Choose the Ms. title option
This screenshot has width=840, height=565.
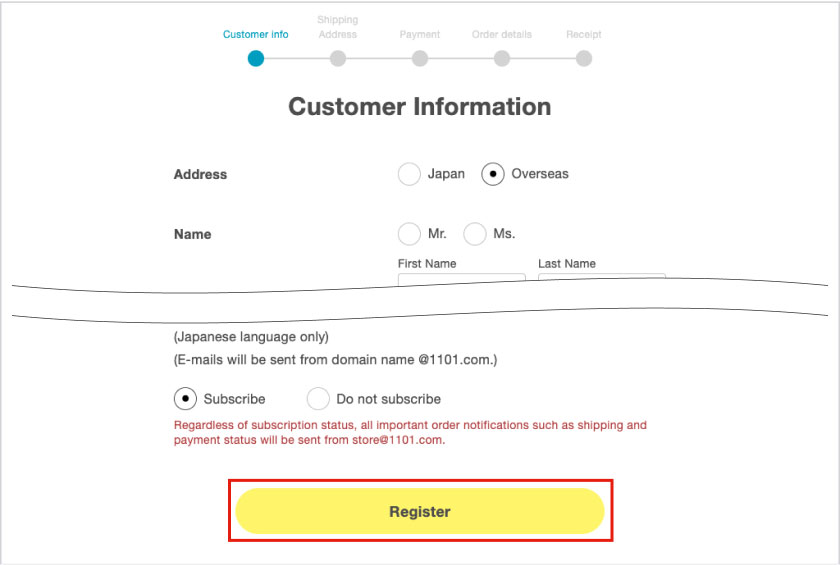tap(475, 234)
